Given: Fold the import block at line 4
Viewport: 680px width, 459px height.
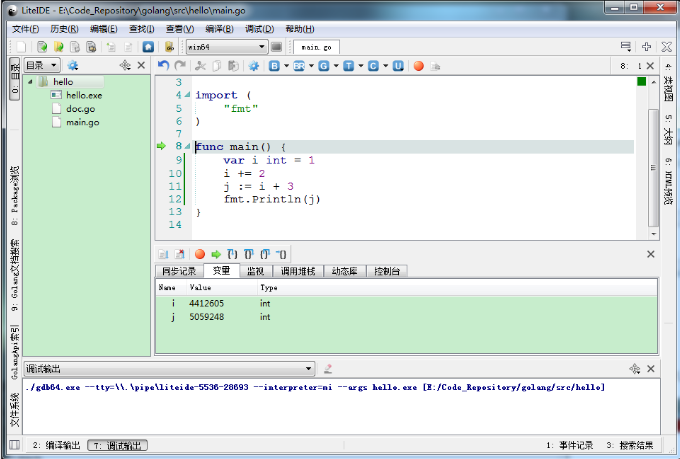Looking at the screenshot, I should [187, 95].
